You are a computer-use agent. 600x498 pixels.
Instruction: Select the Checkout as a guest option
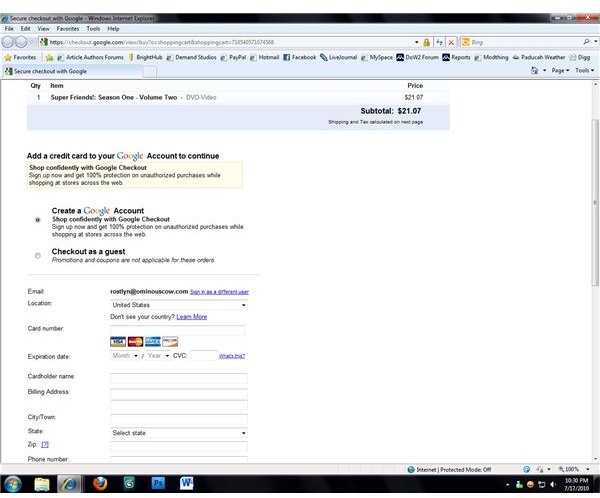click(38, 255)
